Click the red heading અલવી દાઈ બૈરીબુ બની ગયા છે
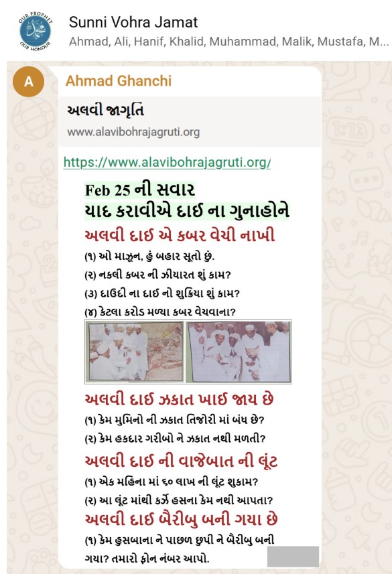392x574 pixels. point(181,519)
